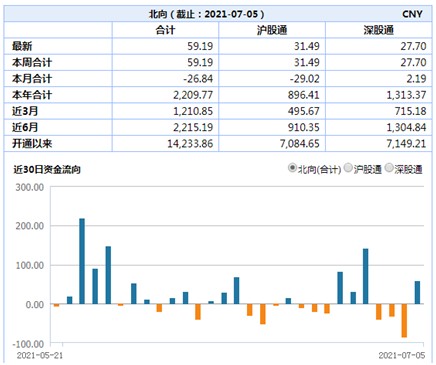Click the 1,304.84 value
This screenshot has height=365, width=436.
[406, 127]
